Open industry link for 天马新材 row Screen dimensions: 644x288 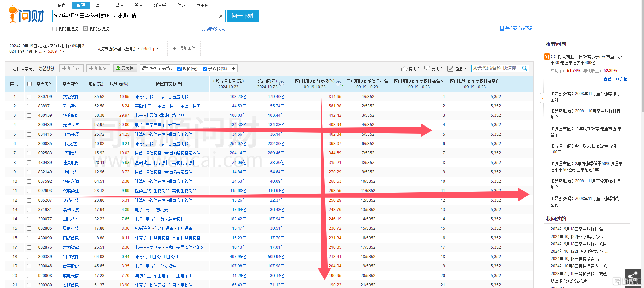[x=168, y=106]
